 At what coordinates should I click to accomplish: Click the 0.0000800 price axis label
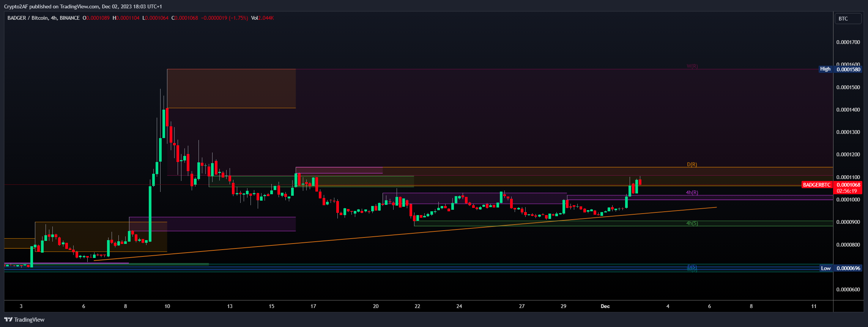[848, 245]
